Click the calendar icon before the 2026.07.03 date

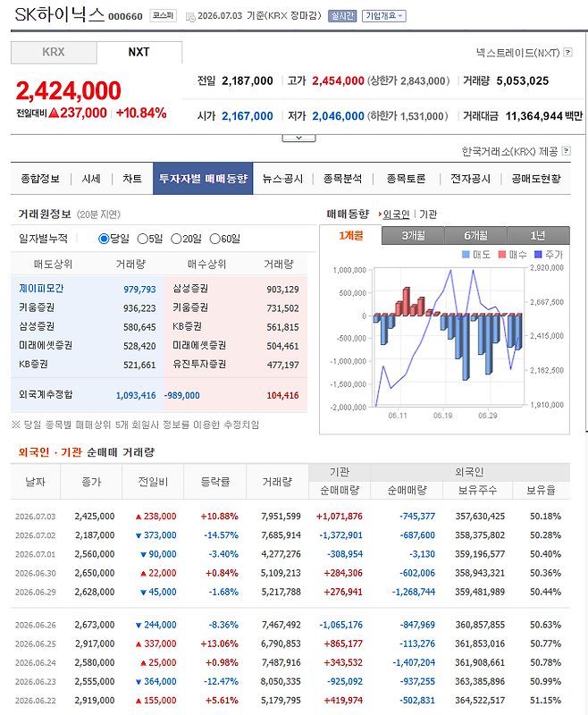190,17
